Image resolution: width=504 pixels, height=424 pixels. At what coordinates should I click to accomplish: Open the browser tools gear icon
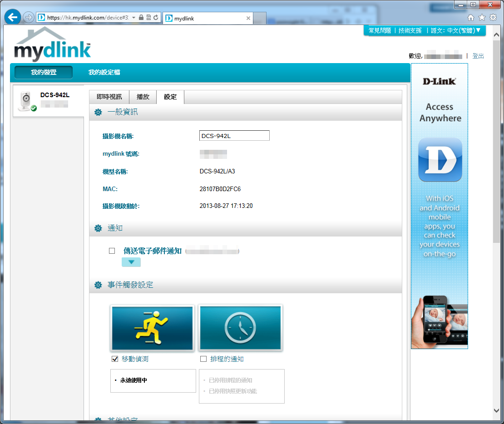point(493,18)
